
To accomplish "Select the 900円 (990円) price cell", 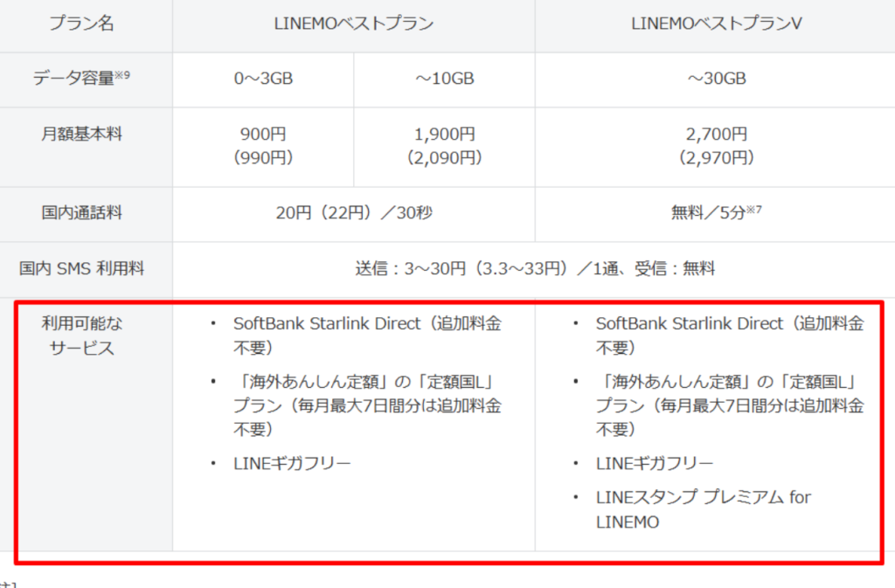I will pyautogui.click(x=263, y=145).
